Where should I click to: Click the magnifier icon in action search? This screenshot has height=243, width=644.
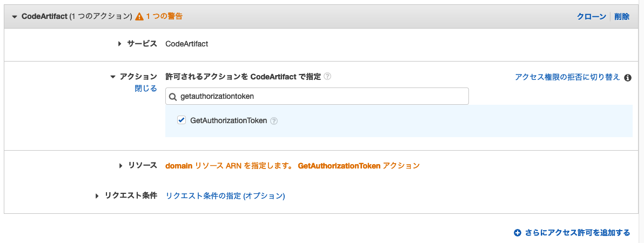point(173,97)
